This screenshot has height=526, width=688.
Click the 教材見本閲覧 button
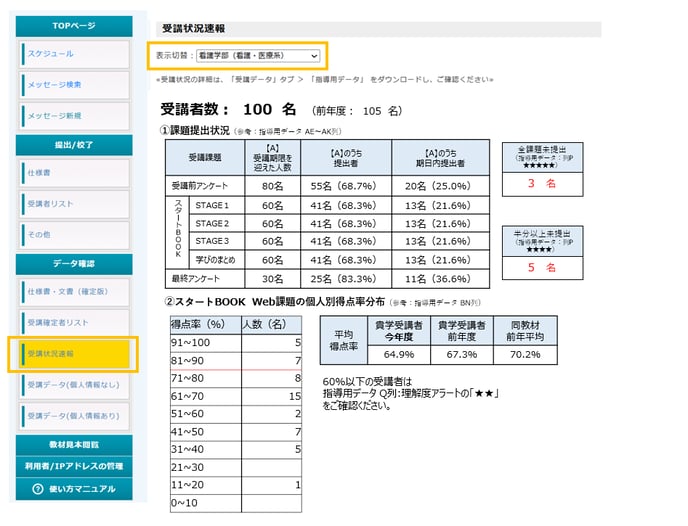pos(74,444)
